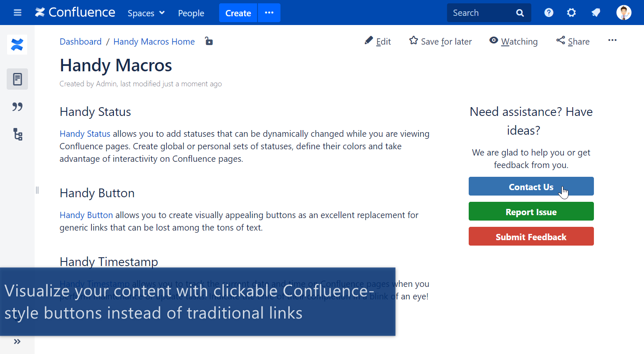Open the settings gear icon
The width and height of the screenshot is (644, 354).
pos(571,13)
